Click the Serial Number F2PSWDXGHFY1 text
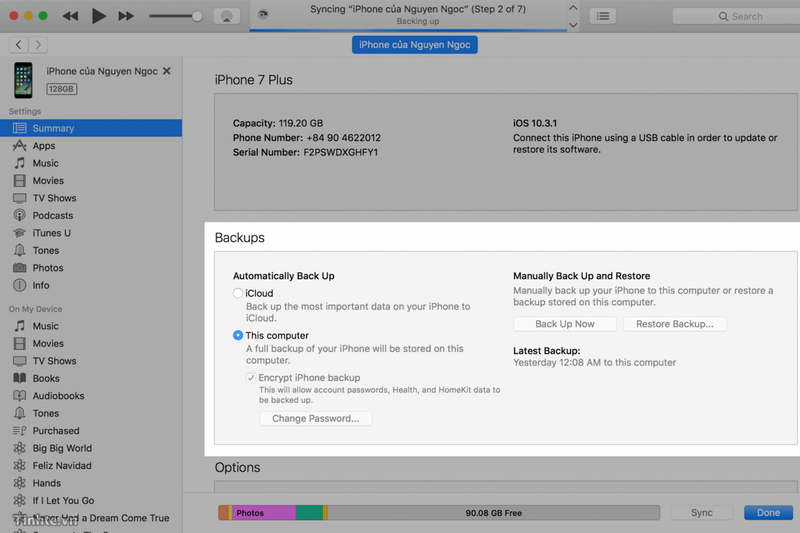800x533 pixels. [x=305, y=153]
